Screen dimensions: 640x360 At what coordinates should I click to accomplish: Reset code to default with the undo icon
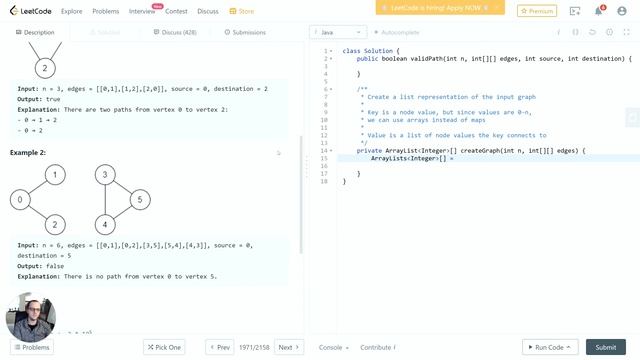[592, 32]
